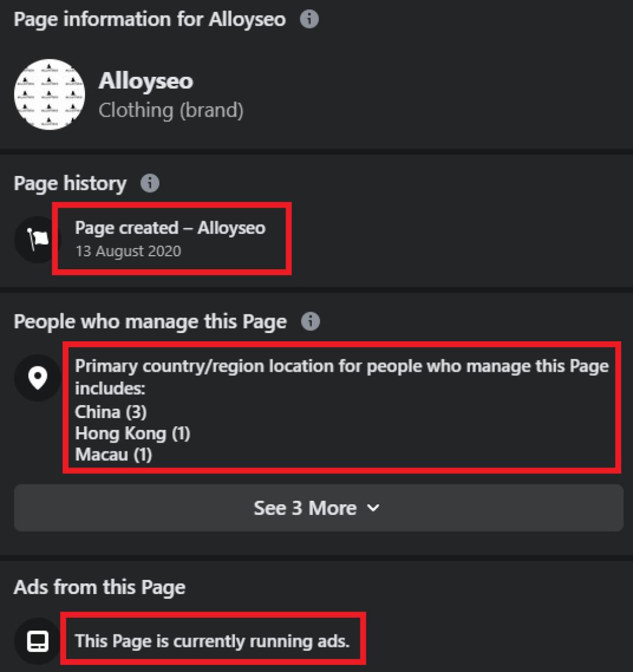This screenshot has height=672, width=633.
Task: Click the 13 August 2020 date
Action: pos(128,251)
